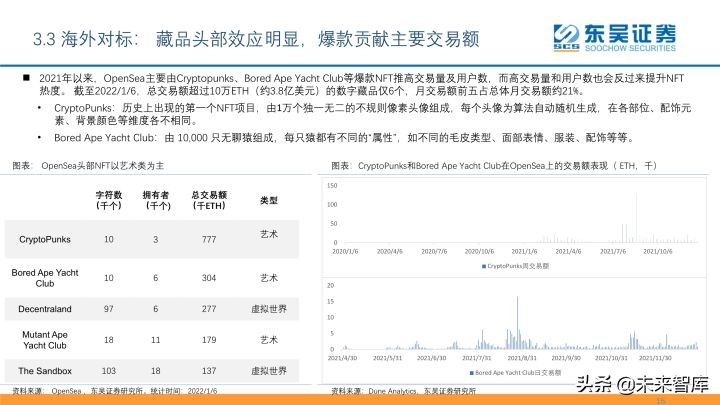
Task: Click the 艺术 type cell for Mutant Ape
Action: point(269,340)
